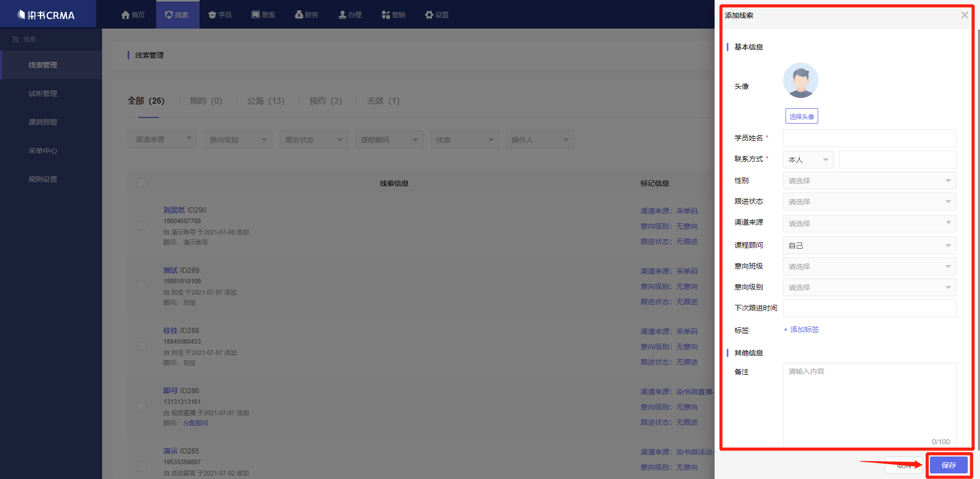
Task: Open the 营销 navigation item
Action: point(394,15)
